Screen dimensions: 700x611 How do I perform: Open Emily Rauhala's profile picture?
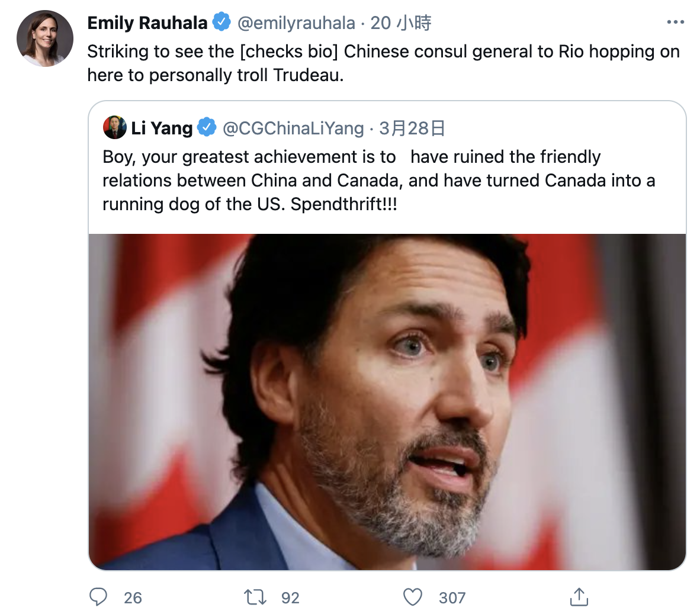coord(45,38)
